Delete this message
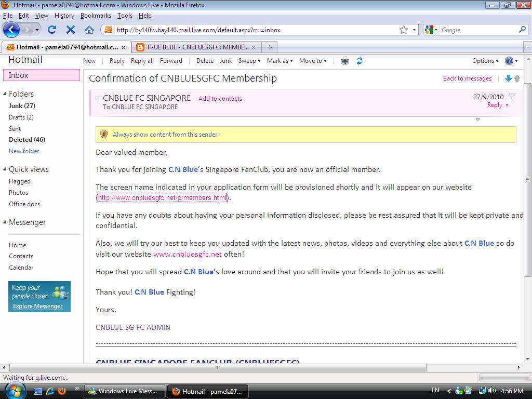Image resolution: width=532 pixels, height=399 pixels. point(205,61)
